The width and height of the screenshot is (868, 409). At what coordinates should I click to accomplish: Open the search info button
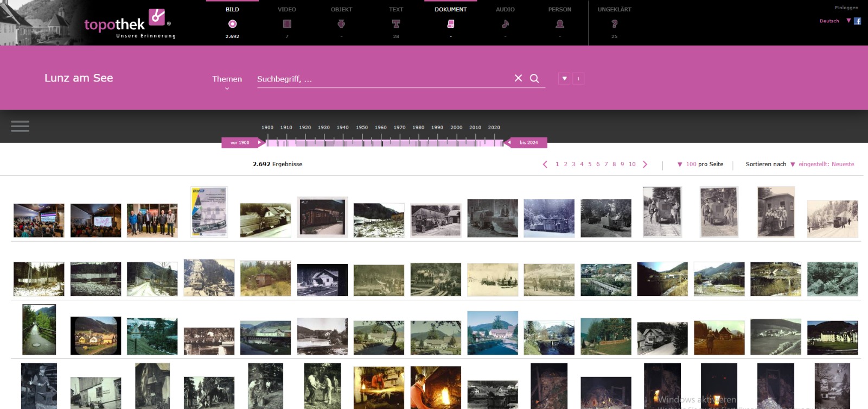578,79
